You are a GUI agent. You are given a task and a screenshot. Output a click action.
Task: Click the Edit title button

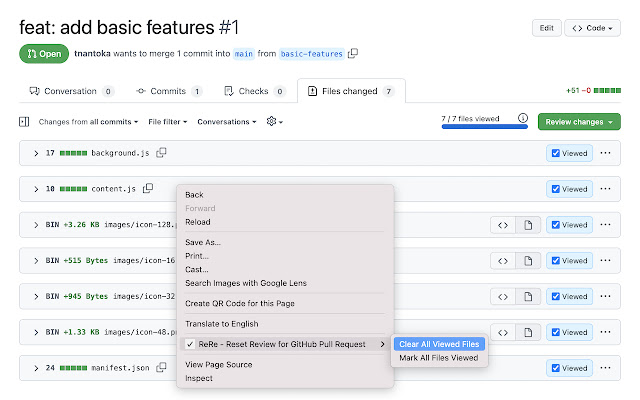point(547,28)
